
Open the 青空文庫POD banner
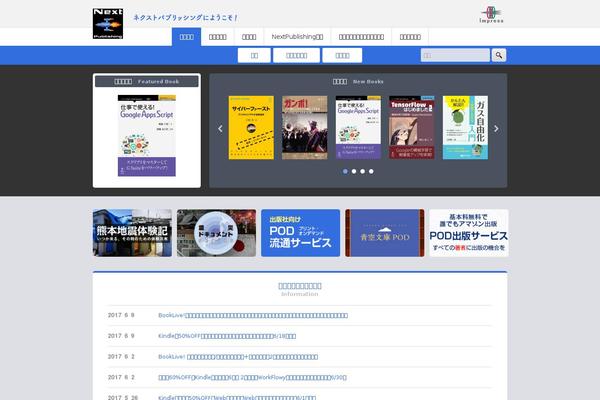click(x=385, y=233)
